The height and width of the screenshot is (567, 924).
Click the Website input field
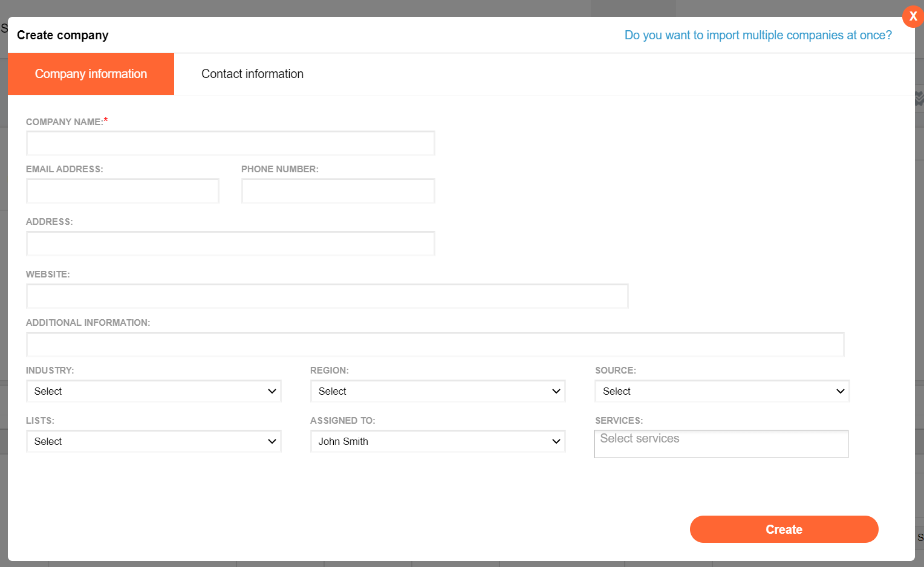click(x=327, y=296)
